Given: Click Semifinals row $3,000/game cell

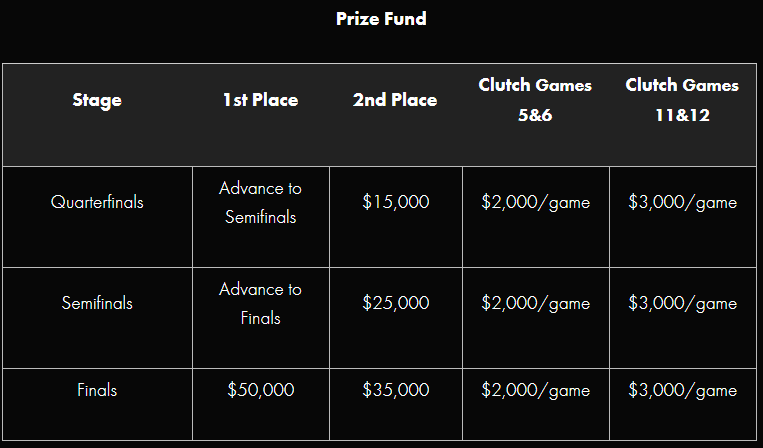Looking at the screenshot, I should point(682,303).
